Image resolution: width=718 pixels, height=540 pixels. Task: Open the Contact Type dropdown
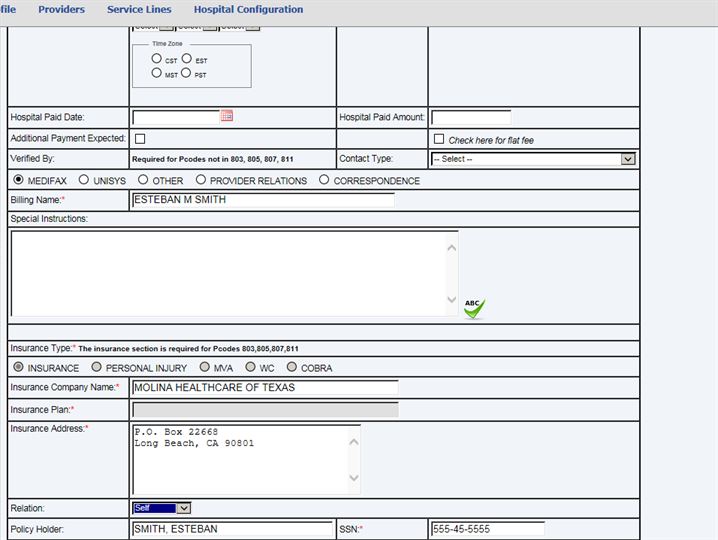coord(533,159)
